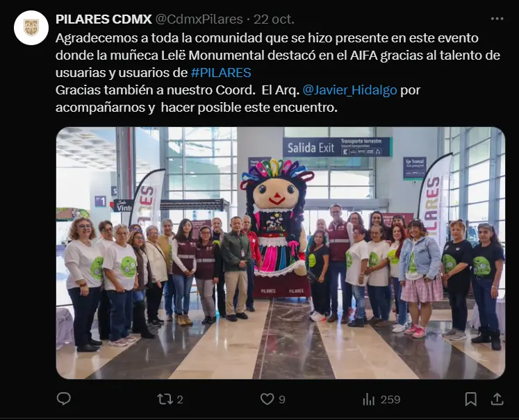Open the @CdmxPilares handle
This screenshot has height=420, width=519.
199,19
